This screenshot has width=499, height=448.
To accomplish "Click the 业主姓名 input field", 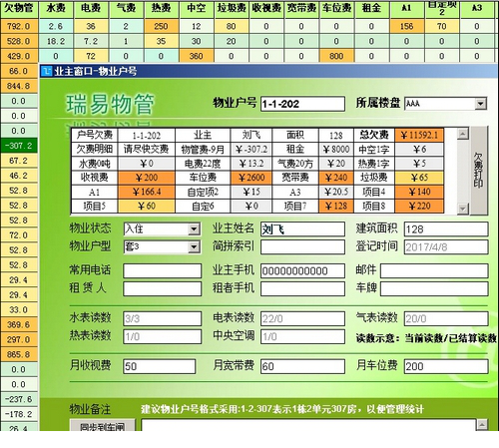I will coord(302,229).
